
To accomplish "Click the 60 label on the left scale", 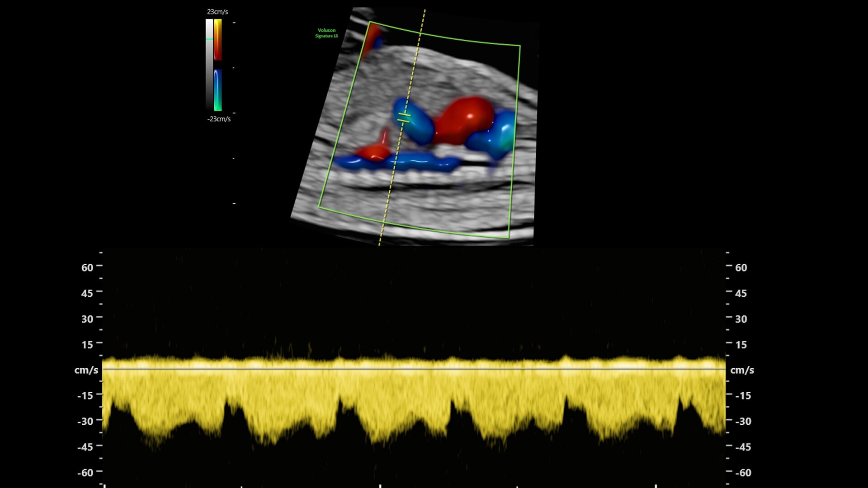I will click(x=87, y=267).
